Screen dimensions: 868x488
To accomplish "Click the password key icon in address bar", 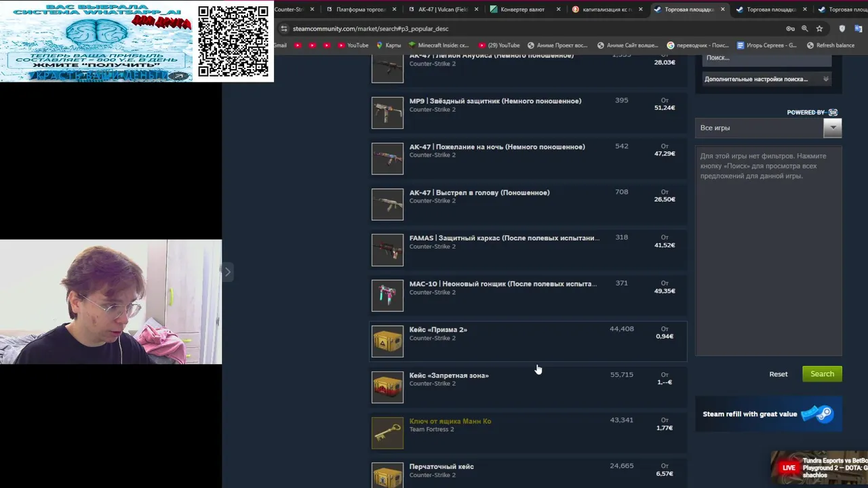I will click(790, 28).
